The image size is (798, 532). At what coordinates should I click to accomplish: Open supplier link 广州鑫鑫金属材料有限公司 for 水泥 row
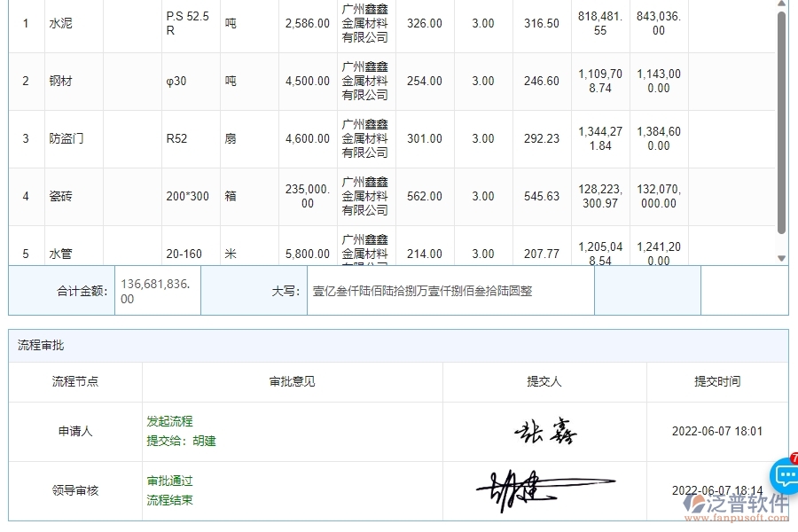click(364, 24)
